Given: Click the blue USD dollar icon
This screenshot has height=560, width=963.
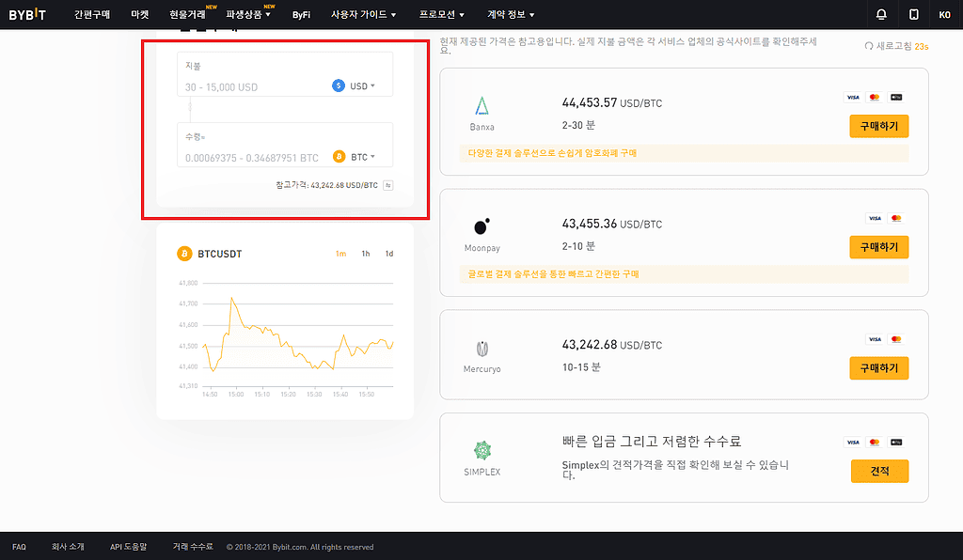Looking at the screenshot, I should click(339, 86).
